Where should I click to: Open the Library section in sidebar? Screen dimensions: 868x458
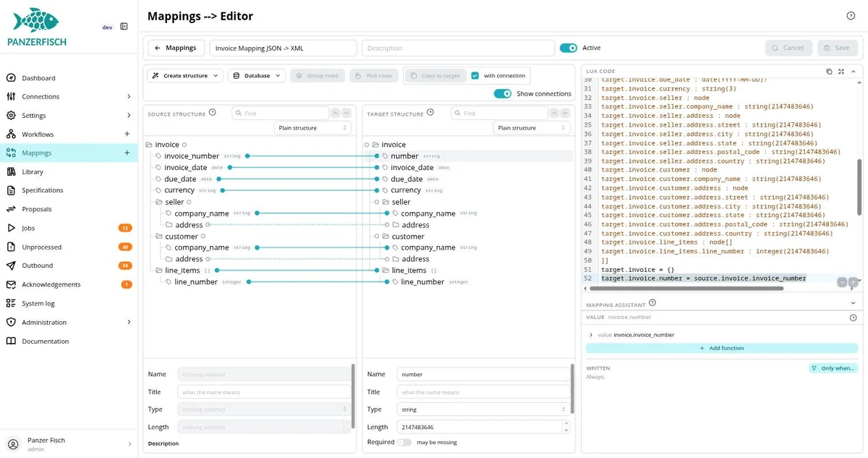[33, 172]
